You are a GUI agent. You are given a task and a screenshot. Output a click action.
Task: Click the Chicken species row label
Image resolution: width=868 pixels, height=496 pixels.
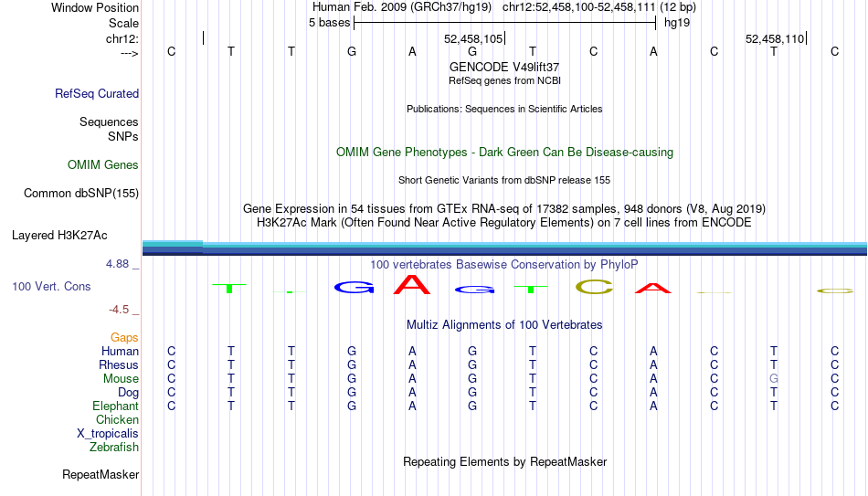(x=117, y=419)
